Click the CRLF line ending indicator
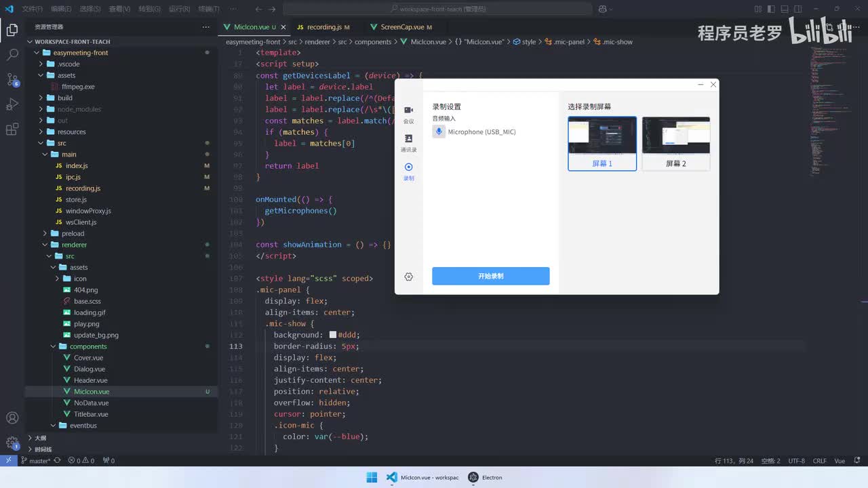Viewport: 868px width, 488px height. (819, 461)
